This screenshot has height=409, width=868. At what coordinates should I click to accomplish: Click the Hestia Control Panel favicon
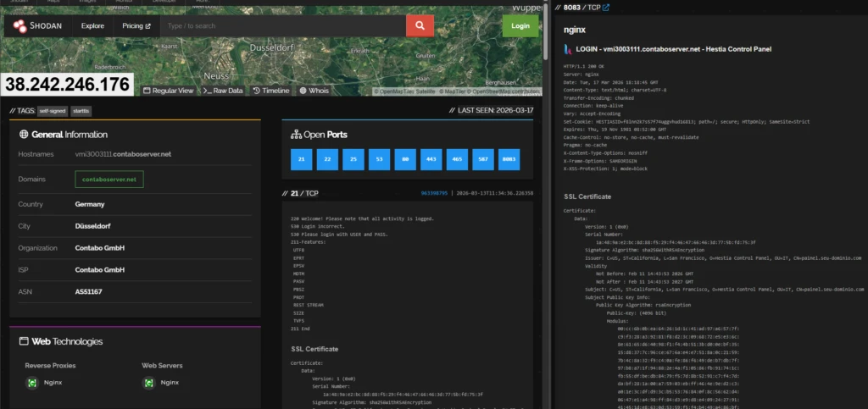tap(569, 49)
